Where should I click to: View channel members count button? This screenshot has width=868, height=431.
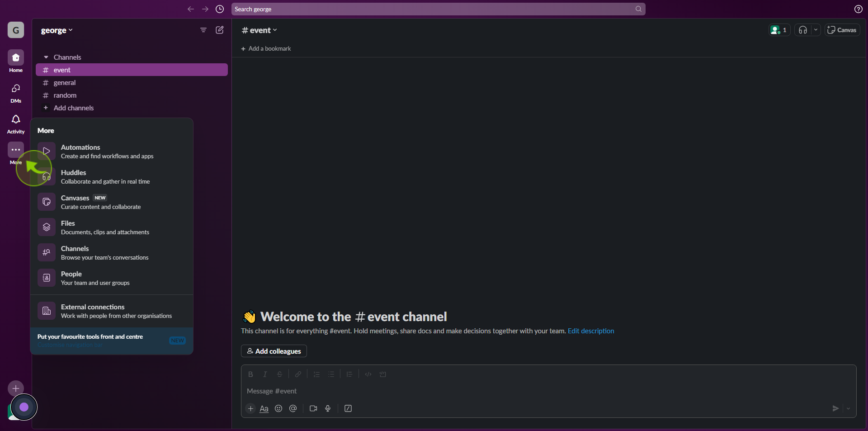(x=779, y=30)
